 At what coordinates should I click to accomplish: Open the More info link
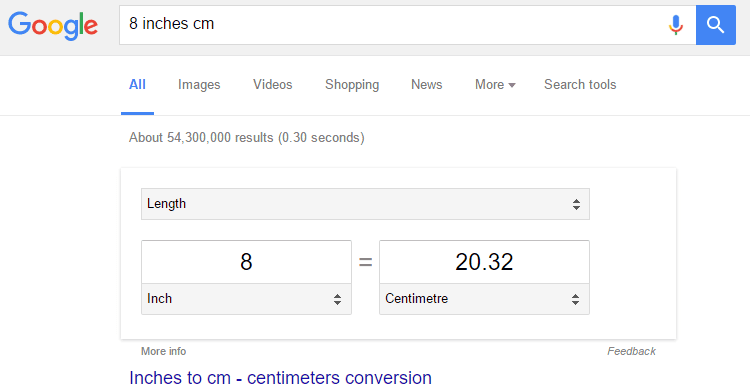click(164, 351)
